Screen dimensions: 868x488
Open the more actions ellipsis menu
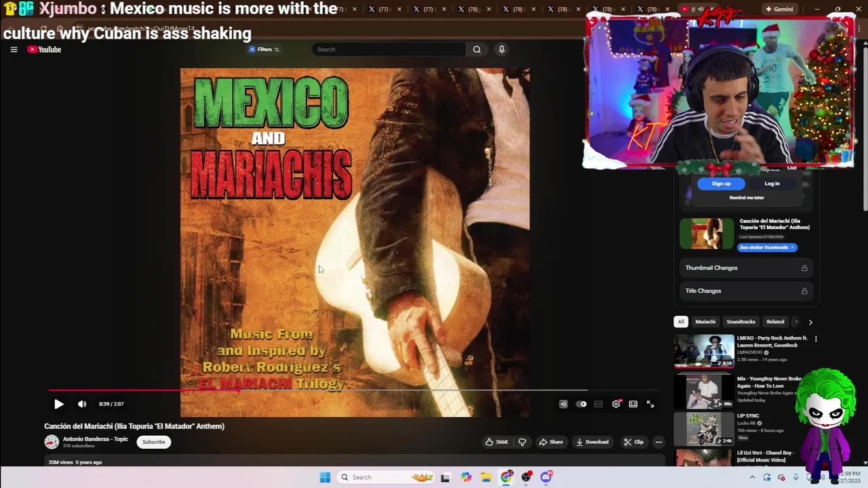click(x=658, y=442)
